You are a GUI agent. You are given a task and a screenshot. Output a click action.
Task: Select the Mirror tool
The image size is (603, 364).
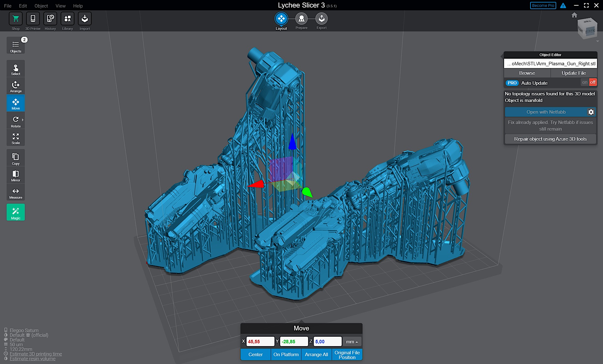tap(15, 175)
